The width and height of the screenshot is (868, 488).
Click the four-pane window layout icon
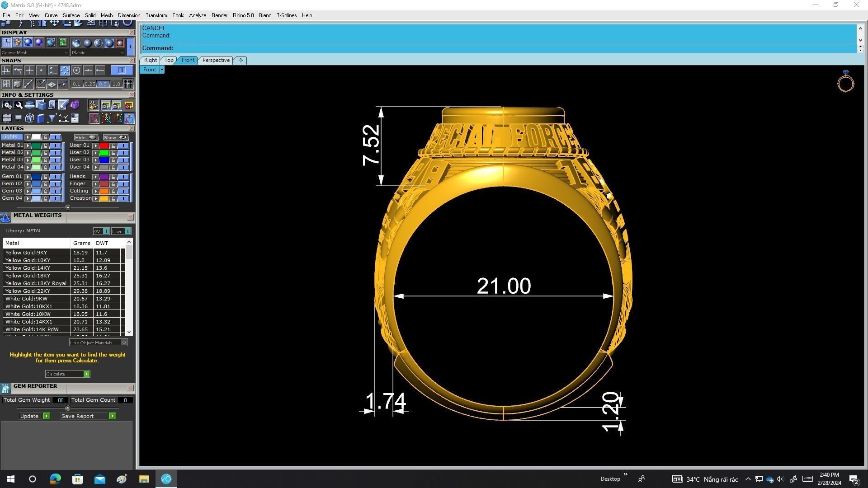[7, 118]
